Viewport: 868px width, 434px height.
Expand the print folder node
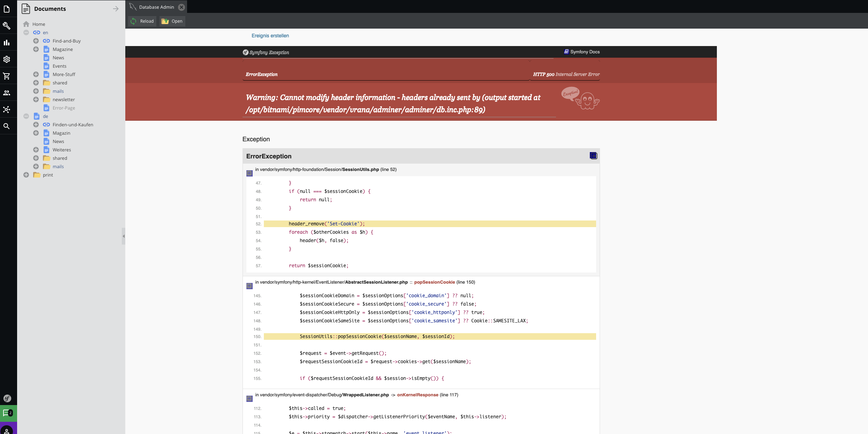click(x=26, y=175)
